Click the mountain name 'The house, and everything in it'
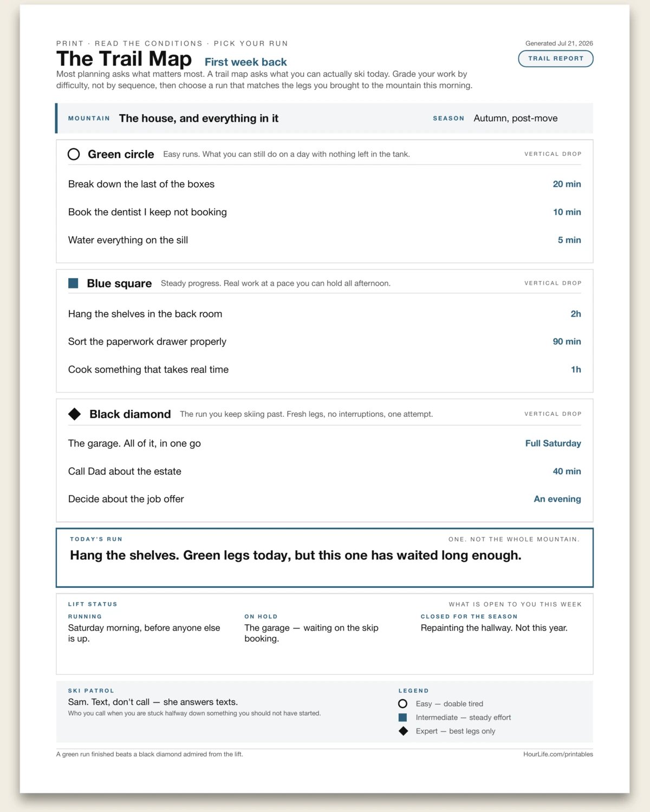The height and width of the screenshot is (812, 650). click(x=199, y=119)
